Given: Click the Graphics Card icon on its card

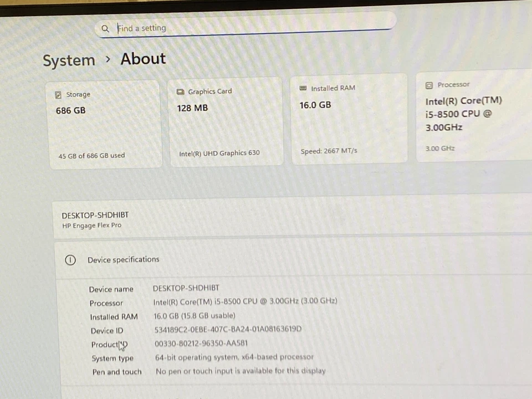Looking at the screenshot, I should tap(180, 91).
